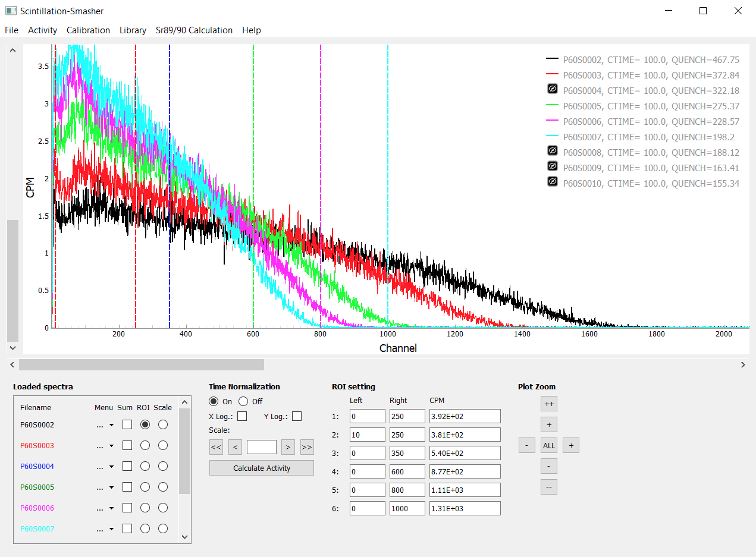Enable the X Log checkbox
756x557 pixels.
coord(242,416)
